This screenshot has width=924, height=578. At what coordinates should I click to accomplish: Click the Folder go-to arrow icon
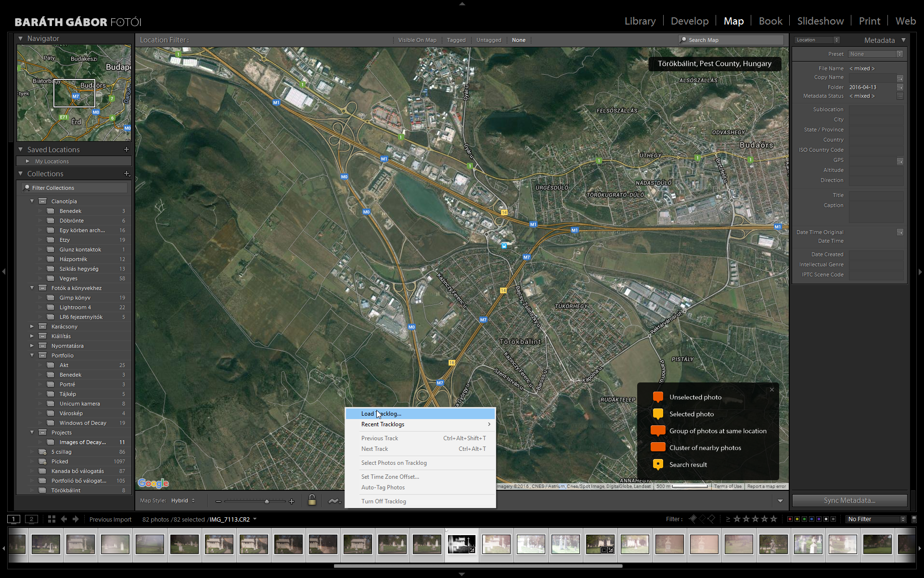coord(900,87)
